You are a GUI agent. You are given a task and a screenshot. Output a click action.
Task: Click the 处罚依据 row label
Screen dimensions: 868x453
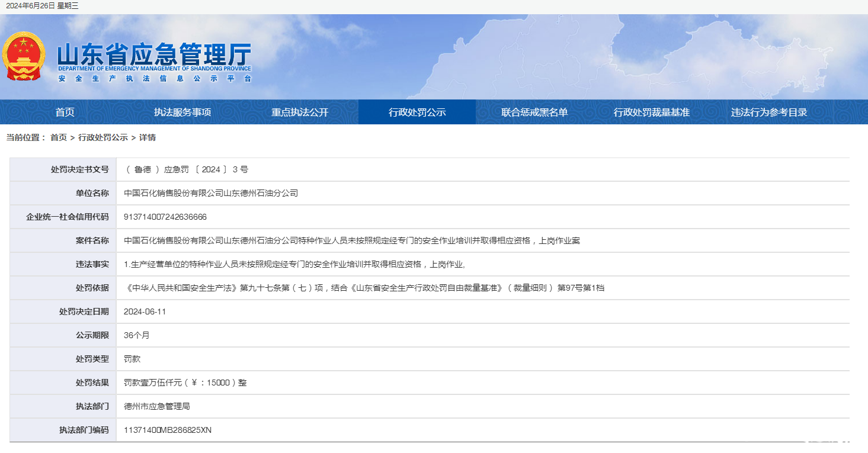(x=92, y=288)
